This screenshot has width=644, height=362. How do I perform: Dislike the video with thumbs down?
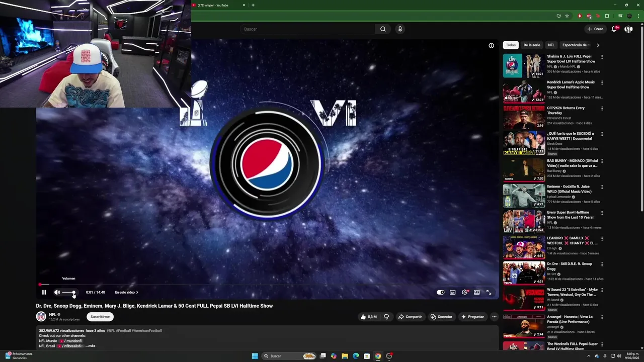386,317
